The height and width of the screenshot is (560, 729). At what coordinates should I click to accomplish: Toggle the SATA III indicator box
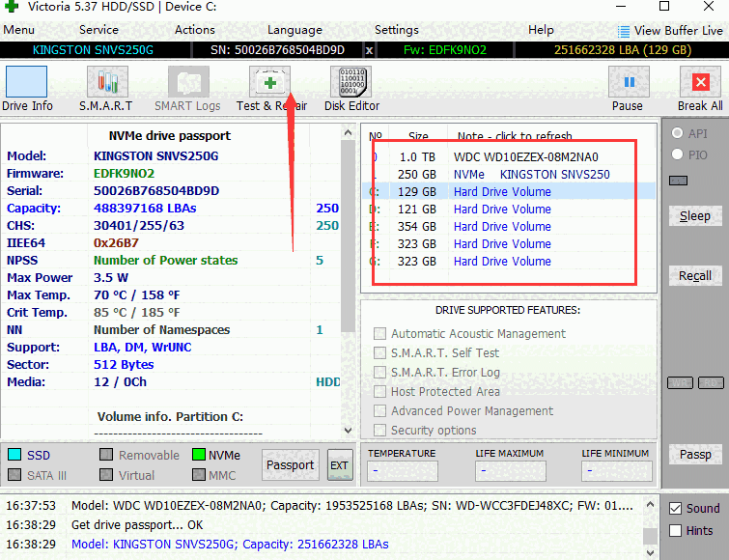[x=14, y=474]
